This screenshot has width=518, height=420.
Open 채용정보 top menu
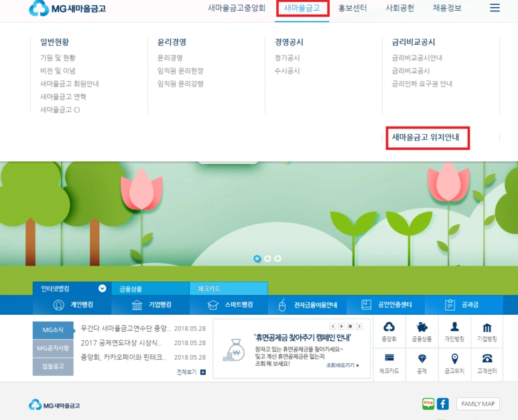click(447, 8)
